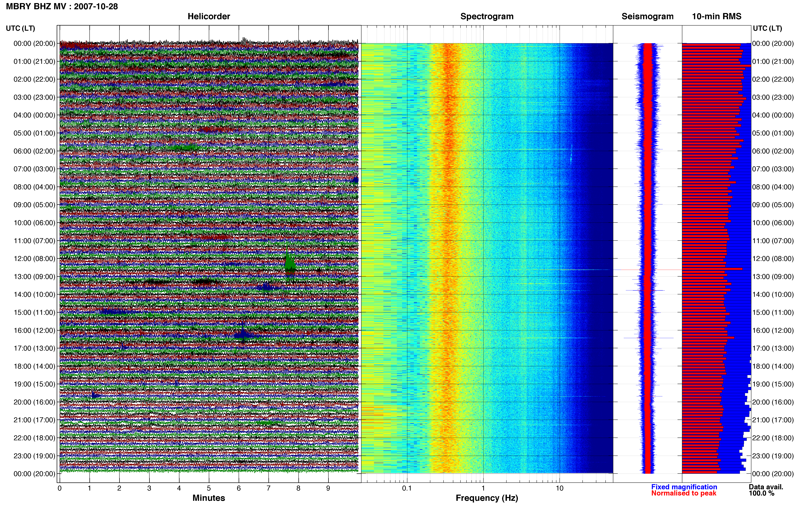Click the left 'UTC (LT)' axis label
This screenshot has width=812, height=508.
(x=20, y=28)
